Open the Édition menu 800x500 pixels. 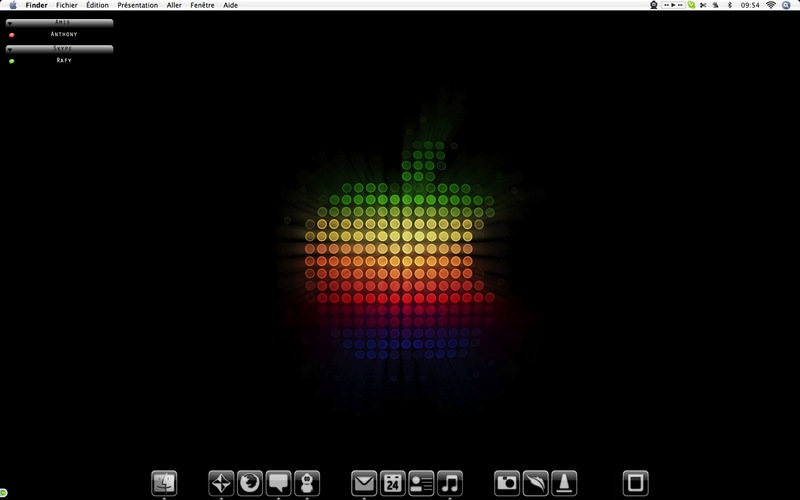pyautogui.click(x=97, y=5)
